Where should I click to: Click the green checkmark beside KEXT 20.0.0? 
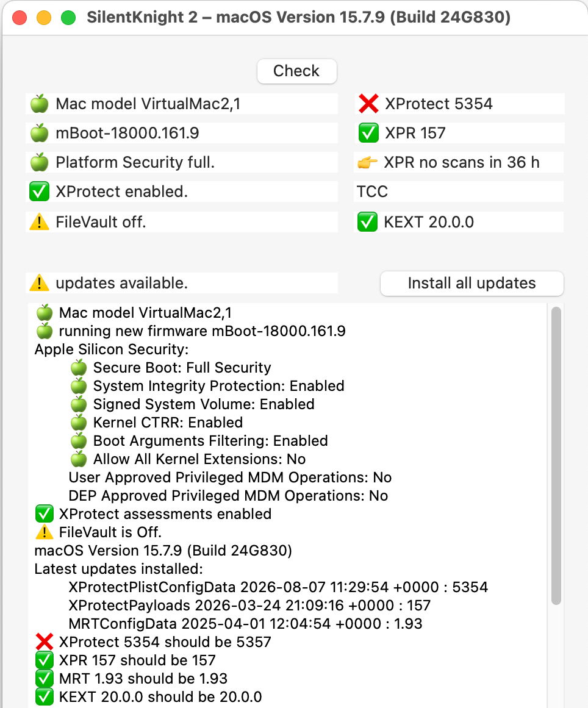(x=367, y=222)
